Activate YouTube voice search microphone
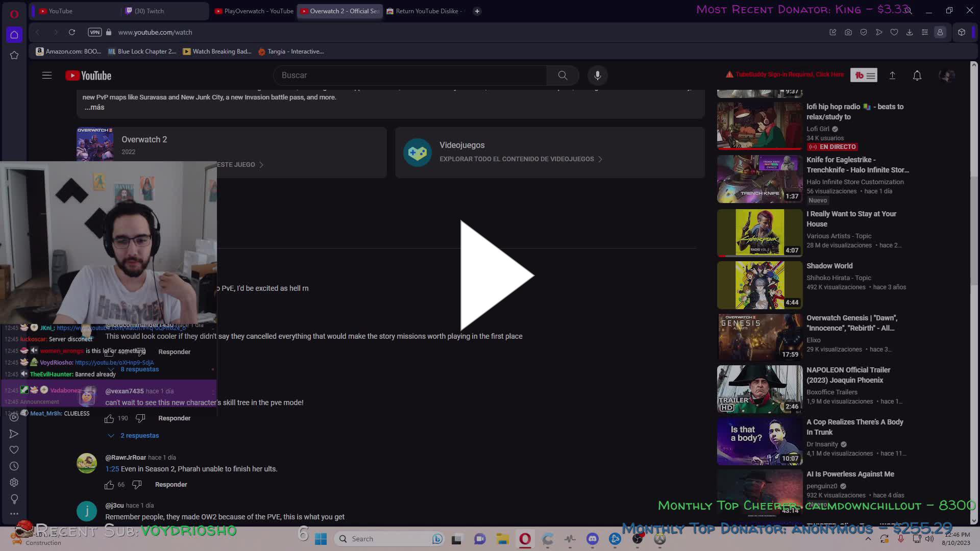Screen dimensions: 980x551 click(x=597, y=75)
